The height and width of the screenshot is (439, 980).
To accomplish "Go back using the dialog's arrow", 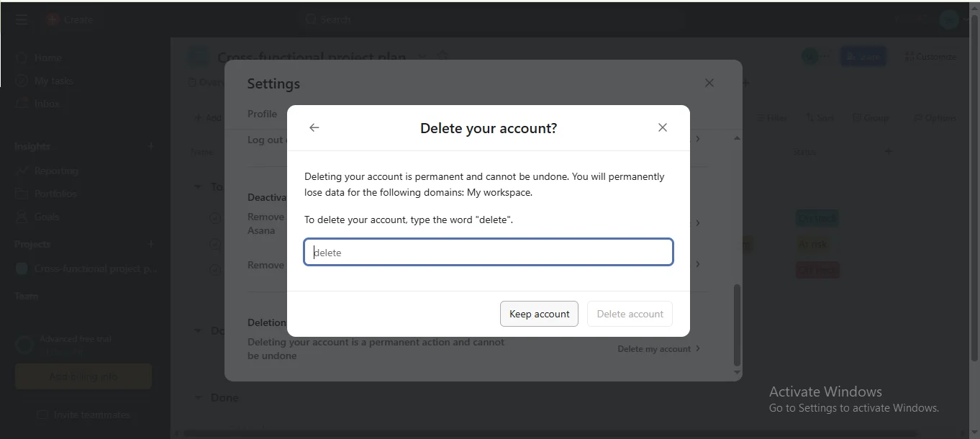I will pyautogui.click(x=314, y=127).
